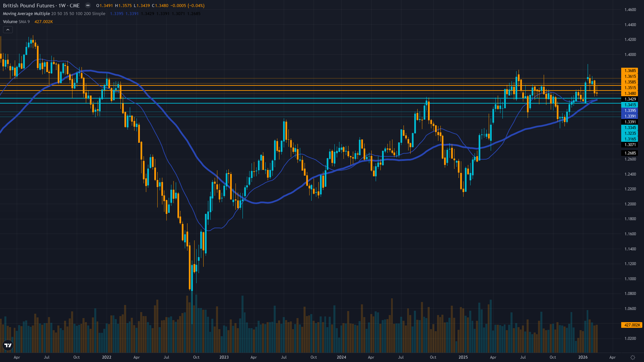Click the 1.3480 last price label
644x362 pixels.
point(630,94)
